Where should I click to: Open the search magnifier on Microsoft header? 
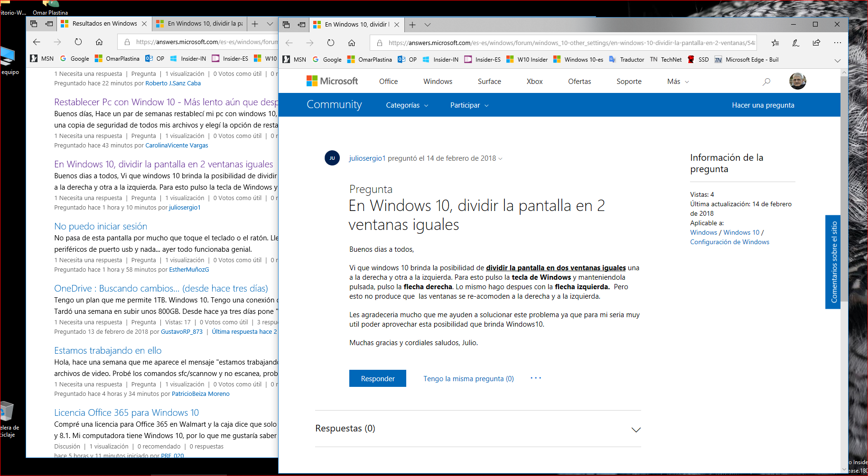766,82
